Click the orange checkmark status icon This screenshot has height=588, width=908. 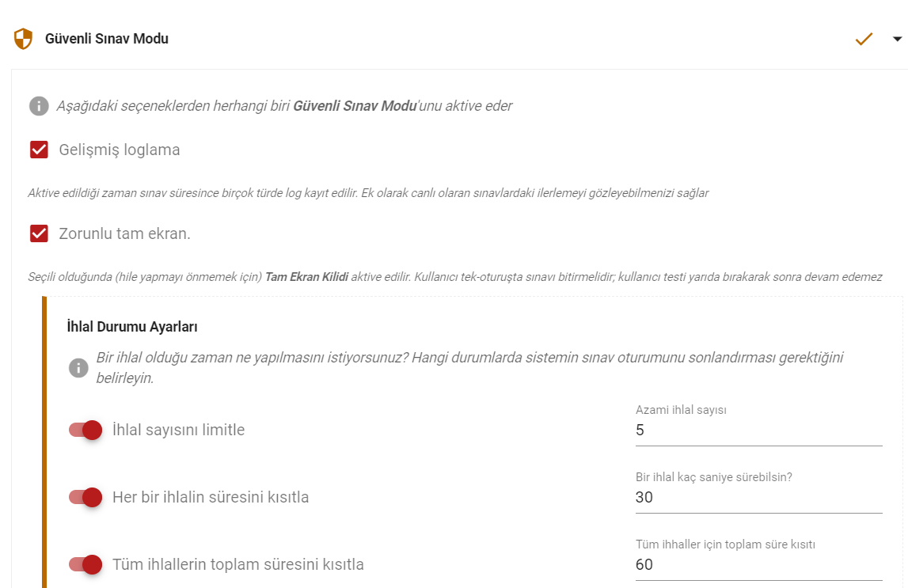(864, 39)
